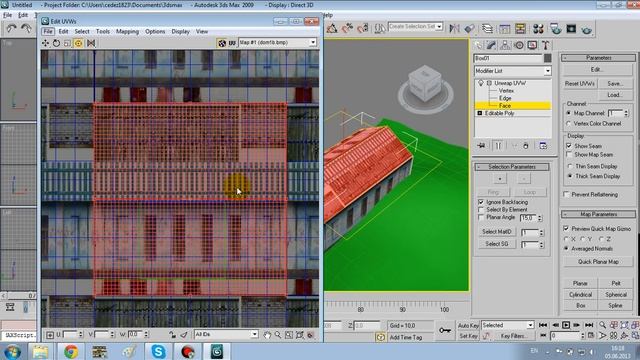The image size is (640, 360).
Task: Open Curve Editor icon in main toolbar
Action: tap(504, 28)
